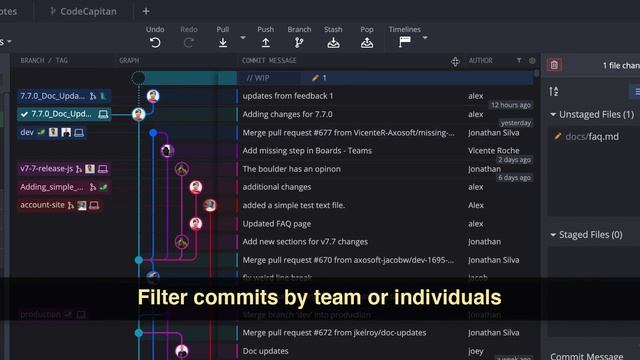Pop the stash with the Pop icon
Viewport: 640px width, 360px height.
tap(367, 42)
